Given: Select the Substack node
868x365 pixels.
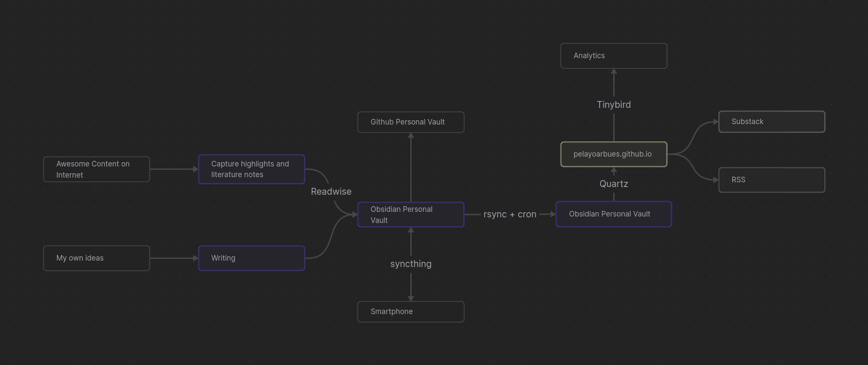Looking at the screenshot, I should click(772, 122).
